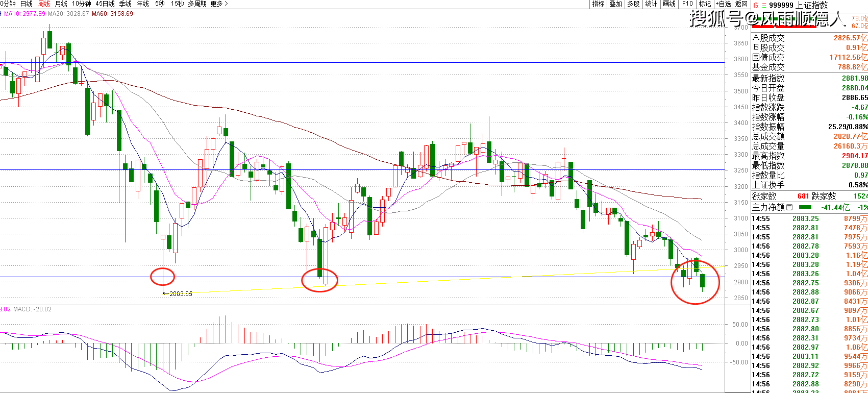Click the red G icon beside 999999
The width and height of the screenshot is (868, 393).
(756, 5)
